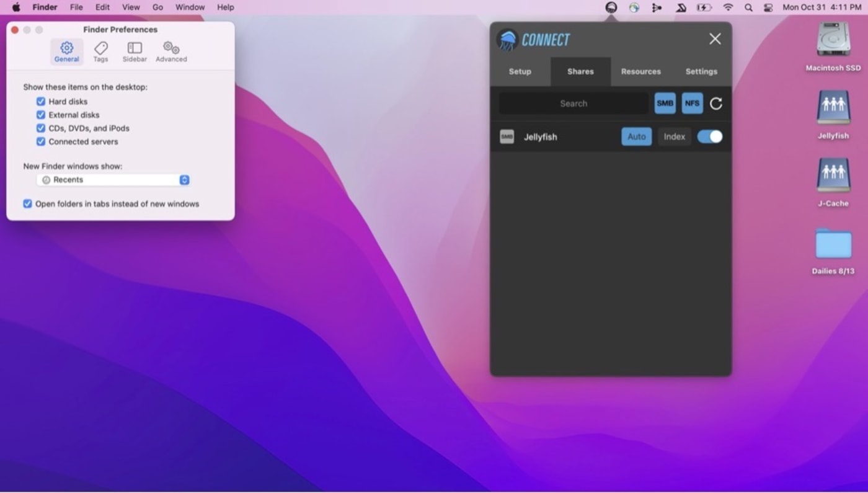This screenshot has height=493, width=868.
Task: Uncheck the Hard disks checkbox
Action: pos(41,102)
